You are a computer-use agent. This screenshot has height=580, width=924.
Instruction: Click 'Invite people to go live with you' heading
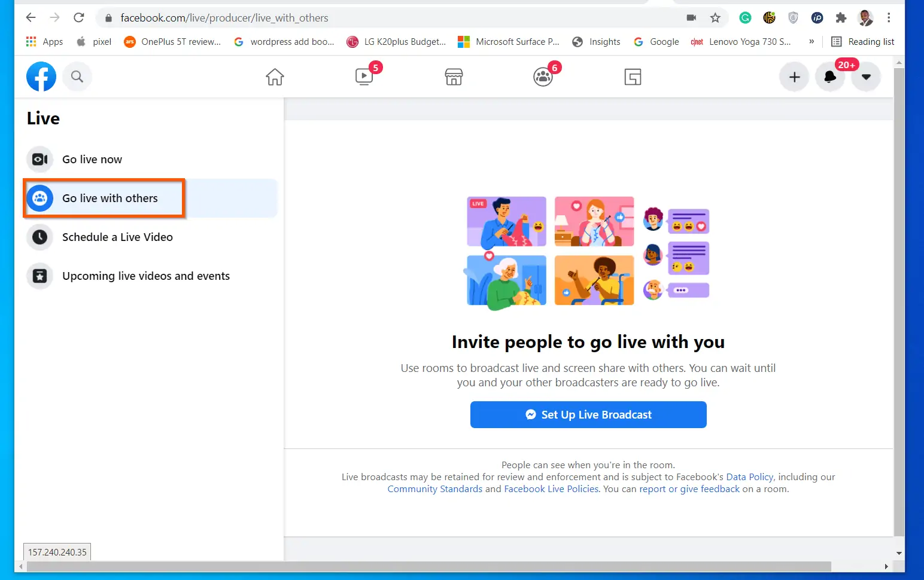(588, 342)
